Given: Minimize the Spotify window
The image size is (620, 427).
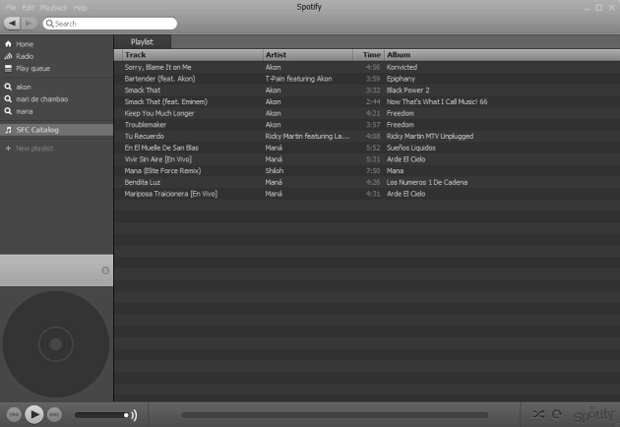Looking at the screenshot, I should [x=587, y=8].
